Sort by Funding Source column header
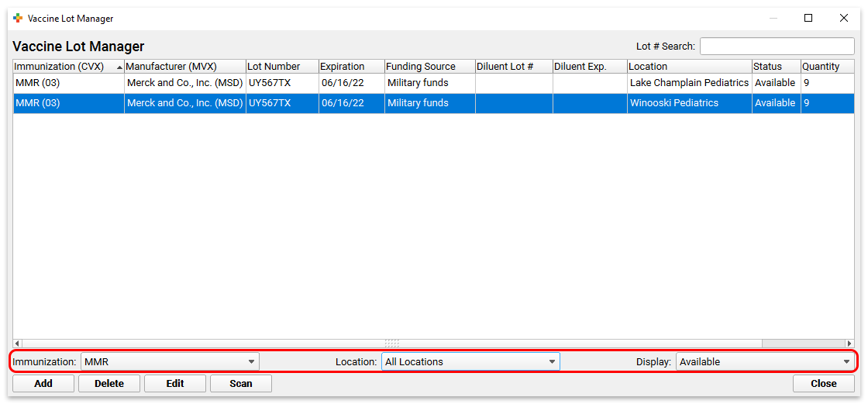 pyautogui.click(x=430, y=67)
